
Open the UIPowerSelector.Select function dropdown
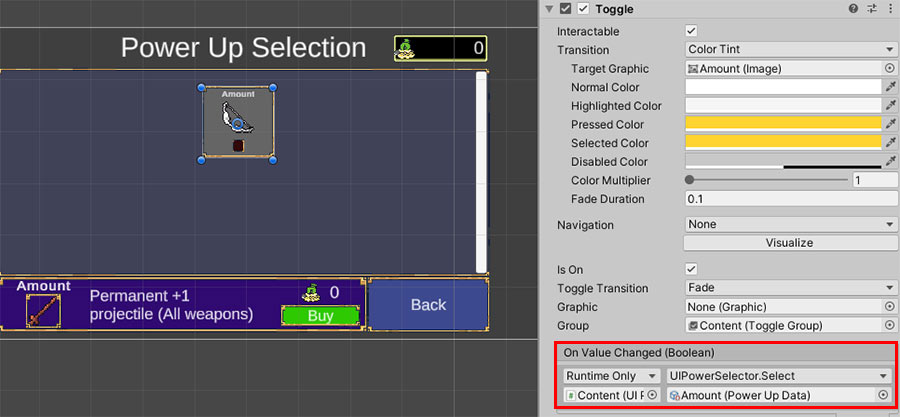pyautogui.click(x=779, y=376)
